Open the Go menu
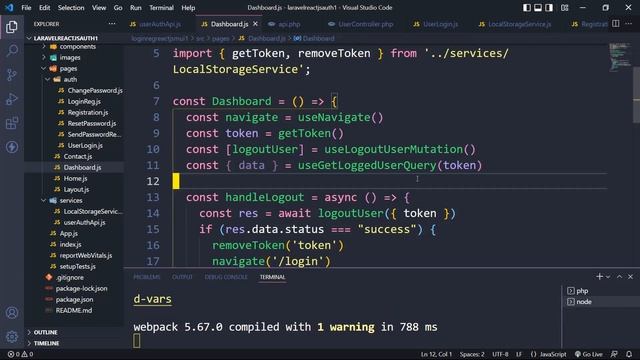Viewport: 640px width, 360px height. [118, 8]
